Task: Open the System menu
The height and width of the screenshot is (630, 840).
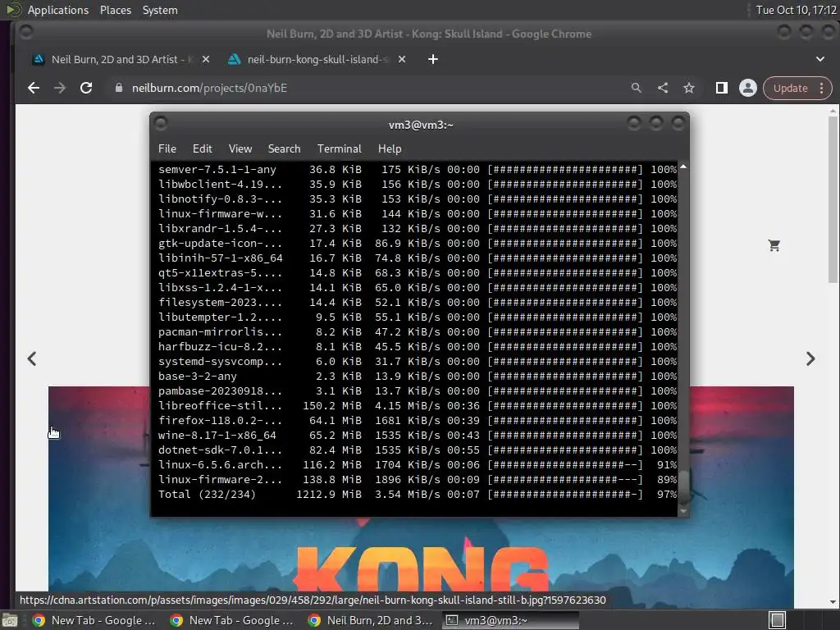Action: tap(160, 10)
